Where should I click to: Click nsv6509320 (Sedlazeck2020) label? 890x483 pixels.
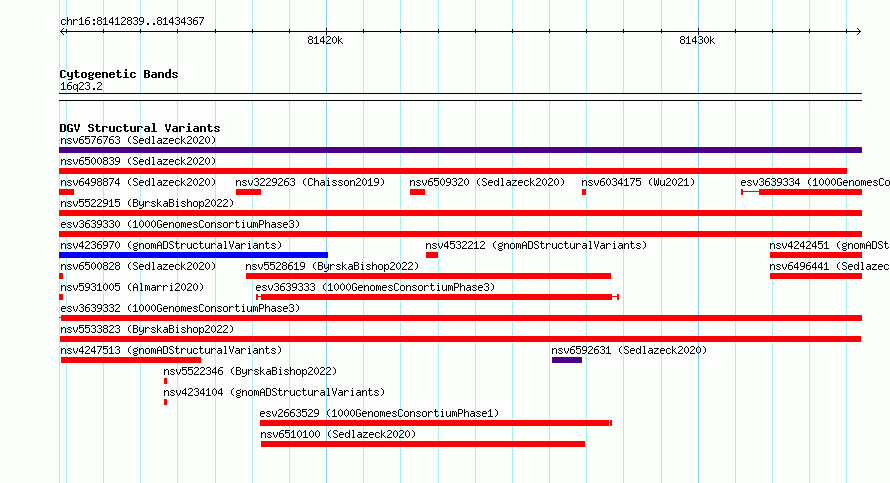pos(487,182)
